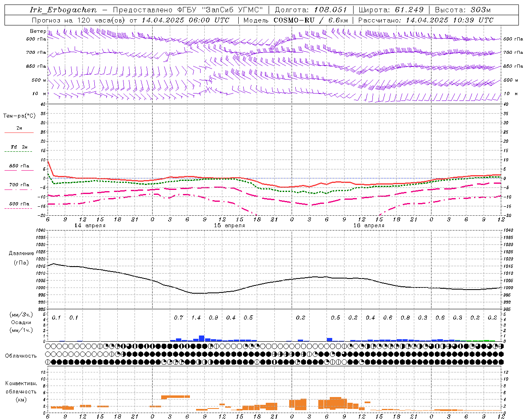Screen dimensions: 525x420
Task: Click the 15 апреля date label
Action: coord(229,226)
